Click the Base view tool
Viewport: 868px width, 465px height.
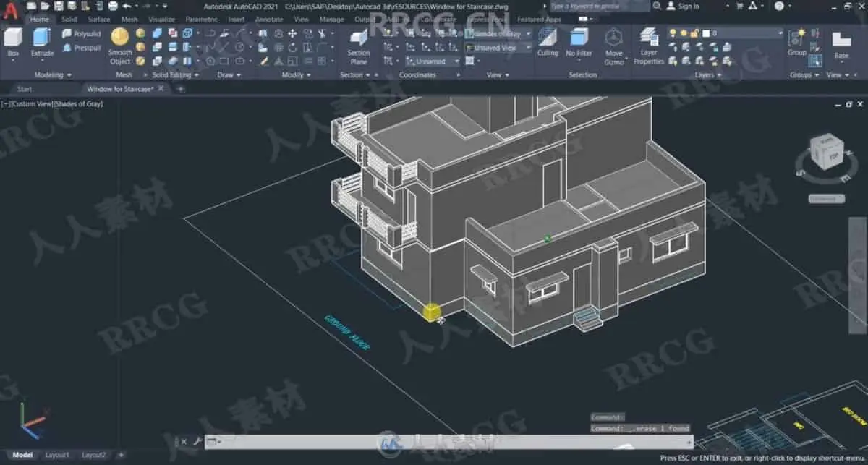point(841,46)
